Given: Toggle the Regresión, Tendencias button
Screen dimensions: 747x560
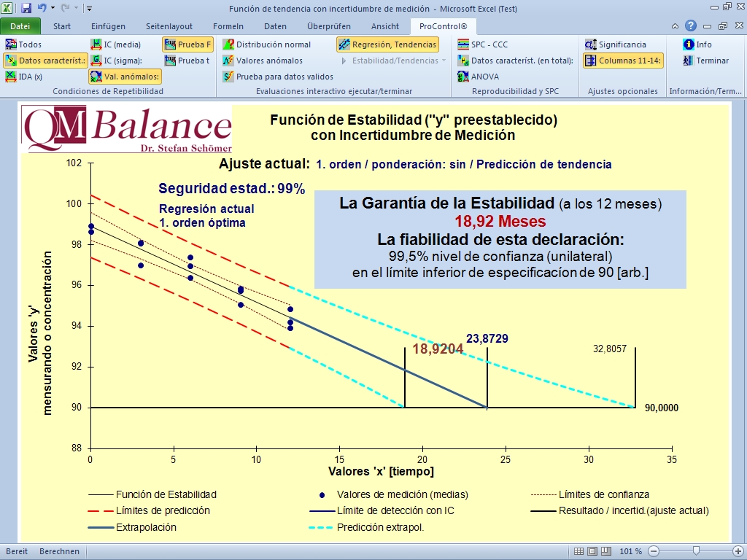Looking at the screenshot, I should tap(387, 44).
